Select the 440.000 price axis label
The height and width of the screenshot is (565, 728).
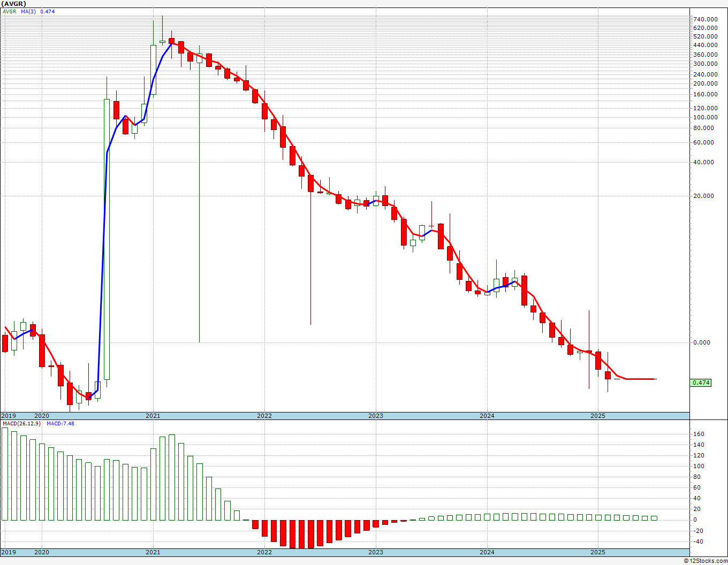coord(705,45)
